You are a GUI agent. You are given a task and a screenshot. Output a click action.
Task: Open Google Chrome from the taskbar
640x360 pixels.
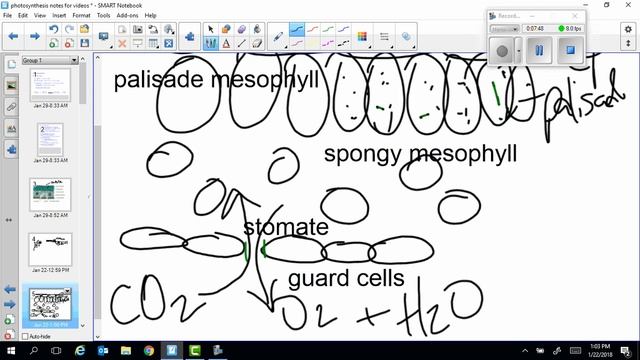(149, 350)
